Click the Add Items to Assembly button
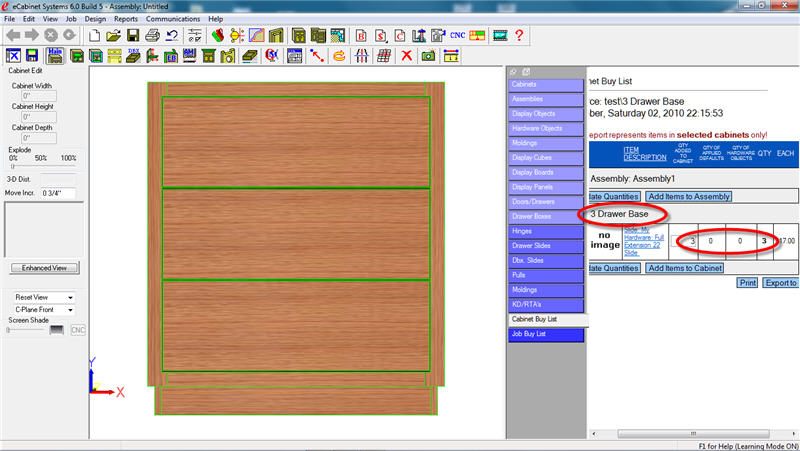 pyautogui.click(x=688, y=196)
